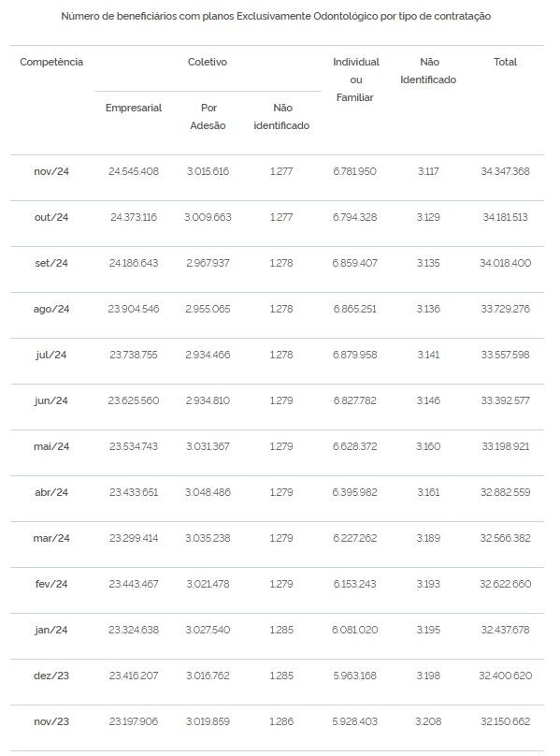Image resolution: width=560 pixels, height=756 pixels.
Task: Click the jul/24 competência cell
Action: coord(51,355)
